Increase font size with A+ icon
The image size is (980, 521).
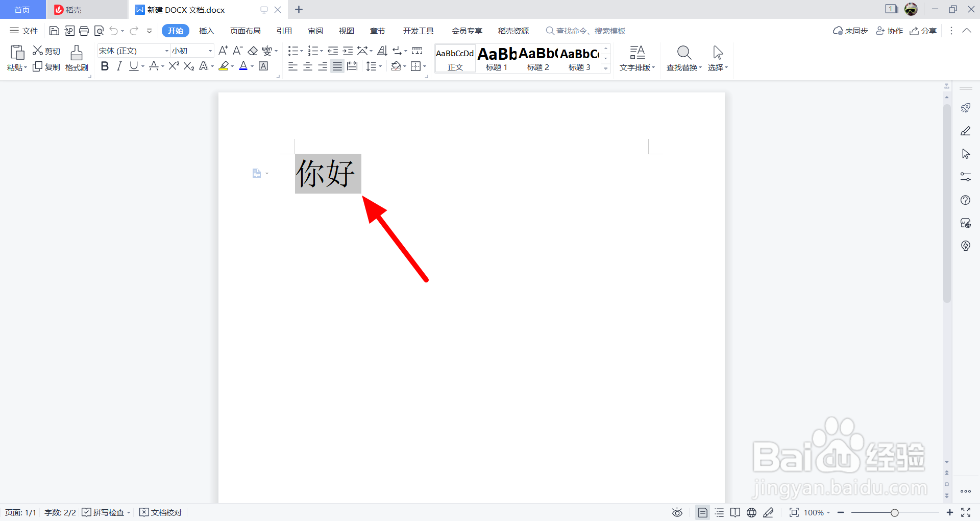(x=223, y=51)
